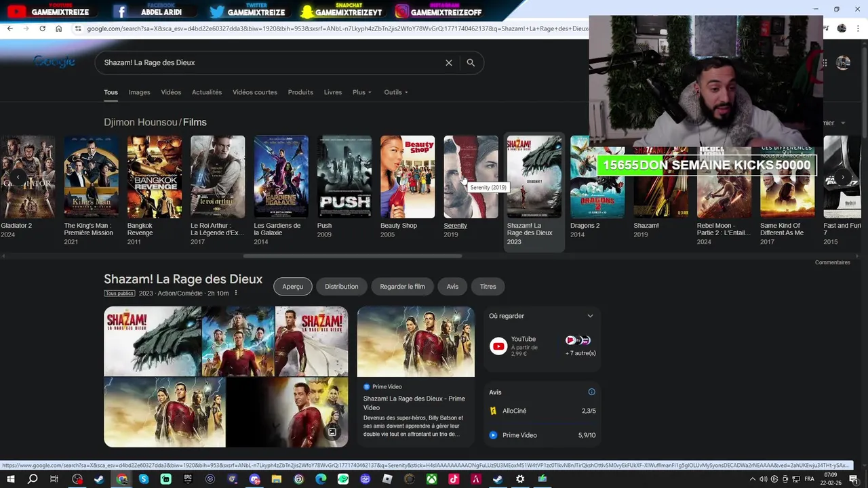Select the Aperçu chip

pos(293,287)
